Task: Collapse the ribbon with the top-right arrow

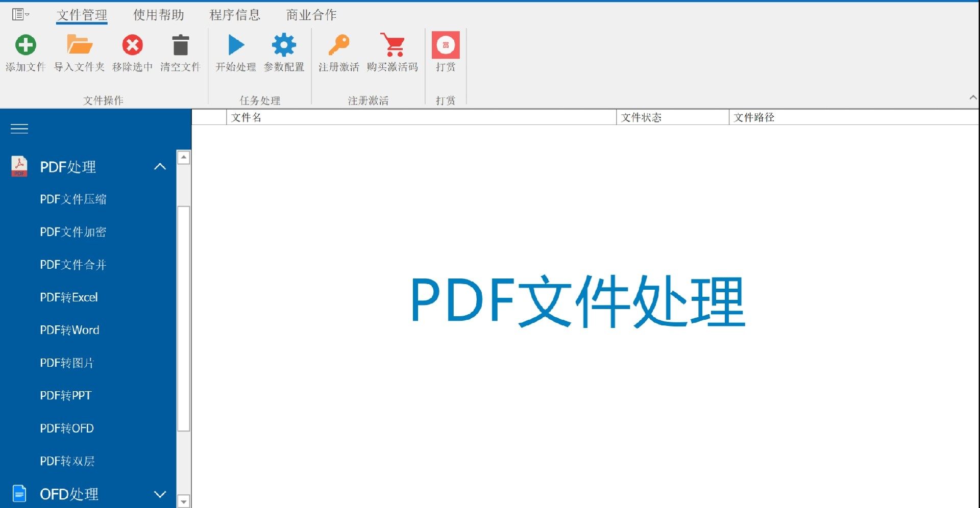Action: (x=973, y=97)
